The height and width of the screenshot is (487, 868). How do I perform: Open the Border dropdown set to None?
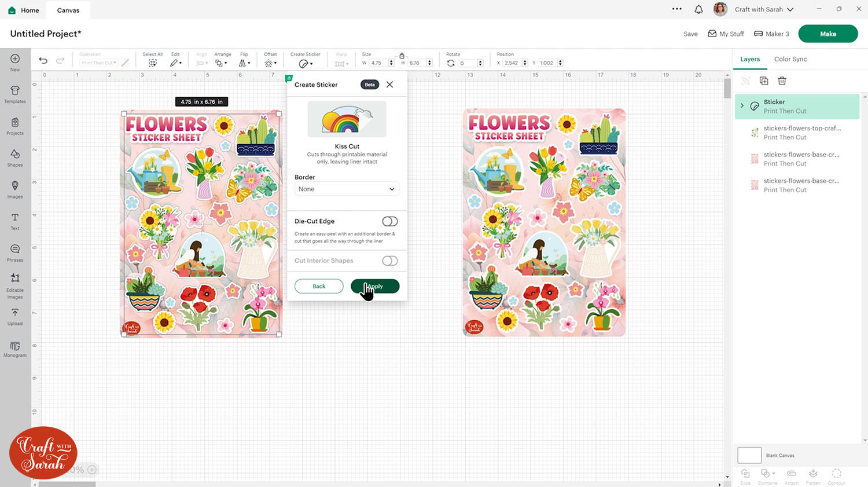[347, 189]
